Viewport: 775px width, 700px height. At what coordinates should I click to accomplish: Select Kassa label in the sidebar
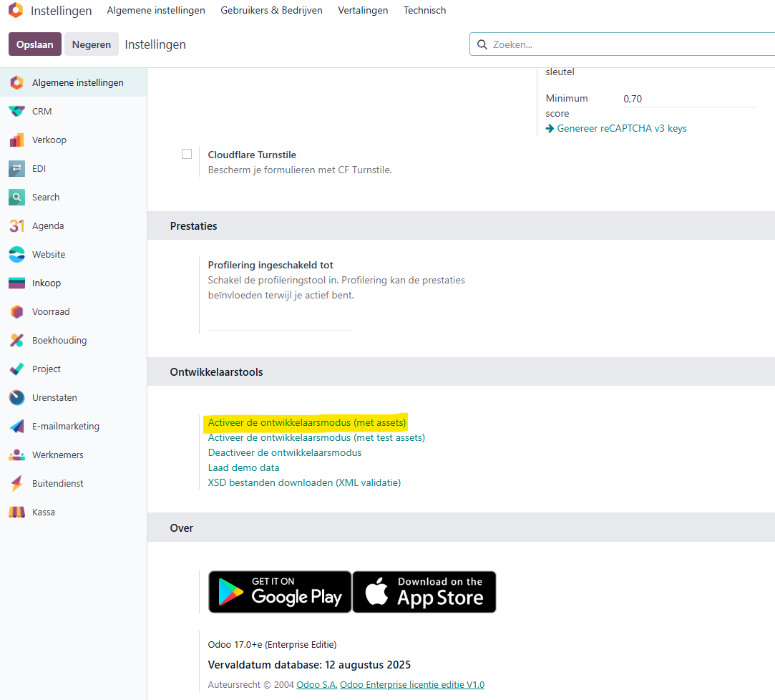[x=44, y=512]
